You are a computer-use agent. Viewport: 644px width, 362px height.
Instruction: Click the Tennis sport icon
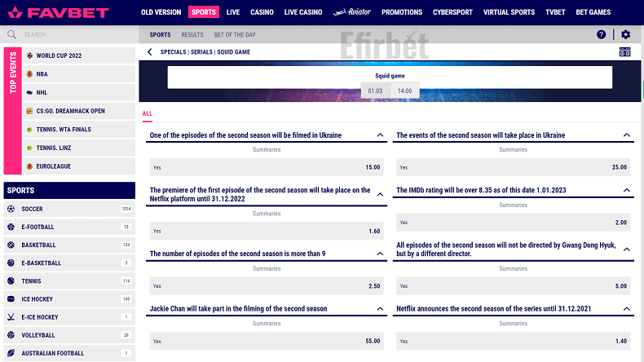pos(11,281)
